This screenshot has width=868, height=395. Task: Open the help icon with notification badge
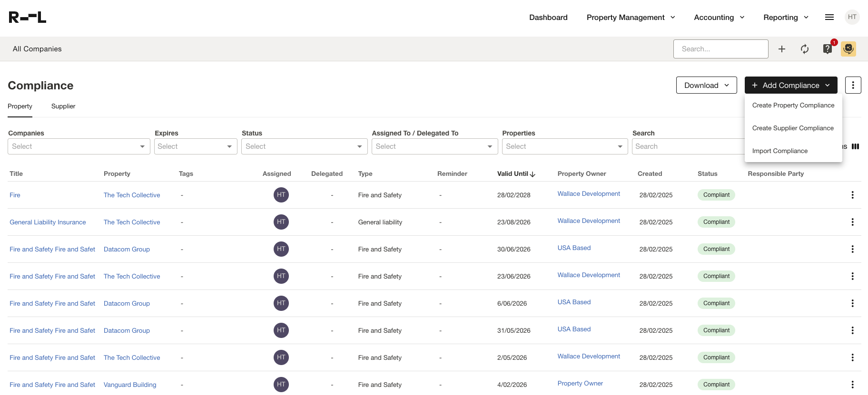pos(828,49)
